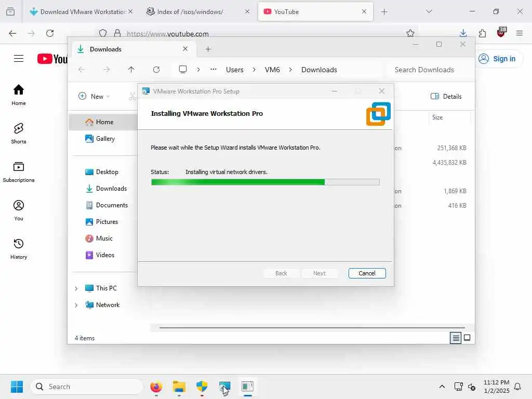Click the taskbar Search box
Image resolution: width=532 pixels, height=399 pixels.
pyautogui.click(x=87, y=387)
